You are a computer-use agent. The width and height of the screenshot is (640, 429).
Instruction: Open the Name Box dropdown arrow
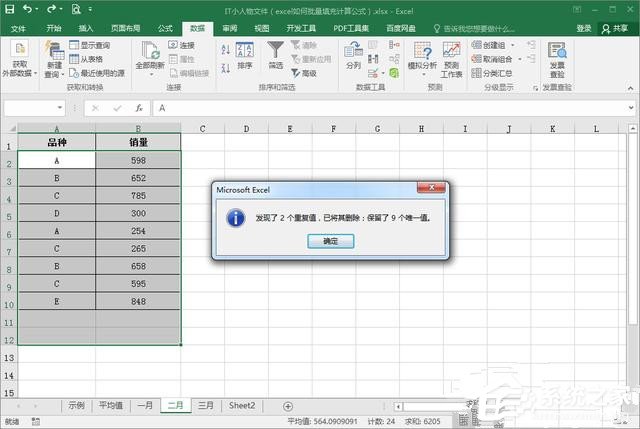(x=59, y=108)
